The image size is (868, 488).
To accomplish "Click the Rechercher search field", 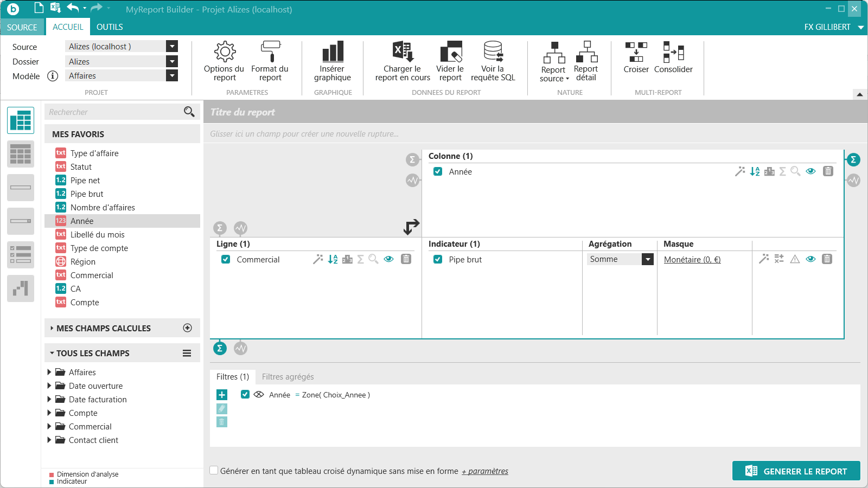I will click(x=114, y=112).
